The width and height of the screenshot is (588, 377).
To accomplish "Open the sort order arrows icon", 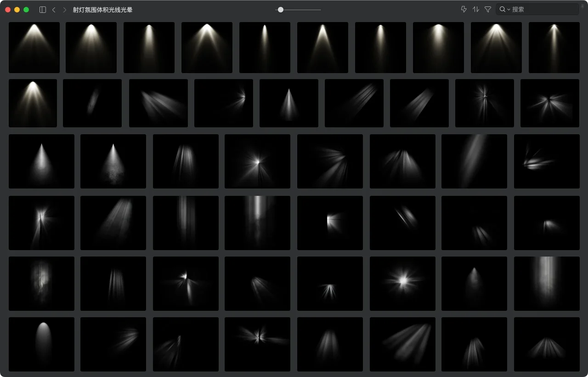I will click(x=476, y=9).
